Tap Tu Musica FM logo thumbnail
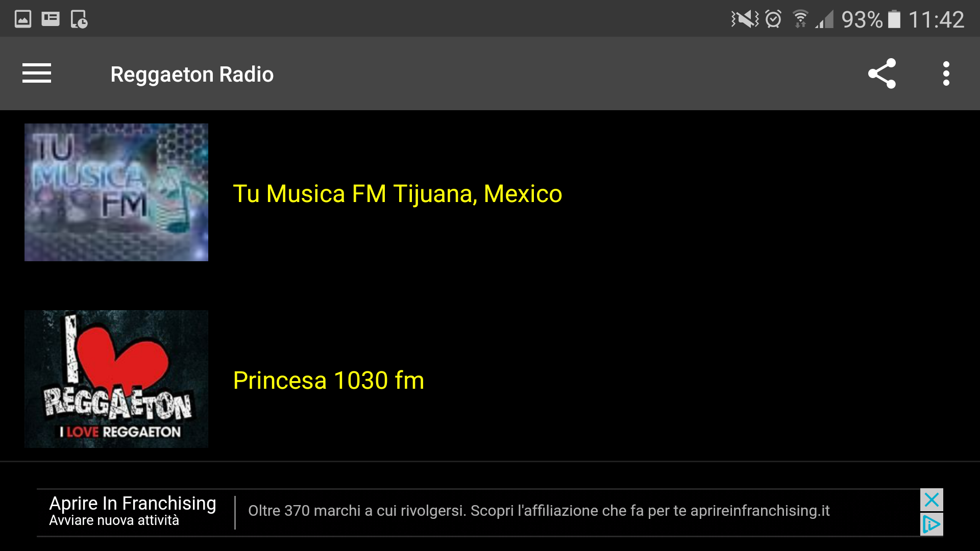Viewport: 980px width, 551px height. point(116,192)
